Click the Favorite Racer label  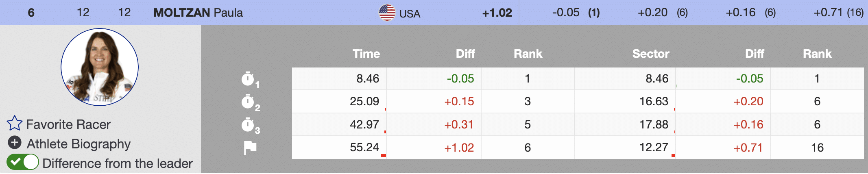pyautogui.click(x=68, y=124)
